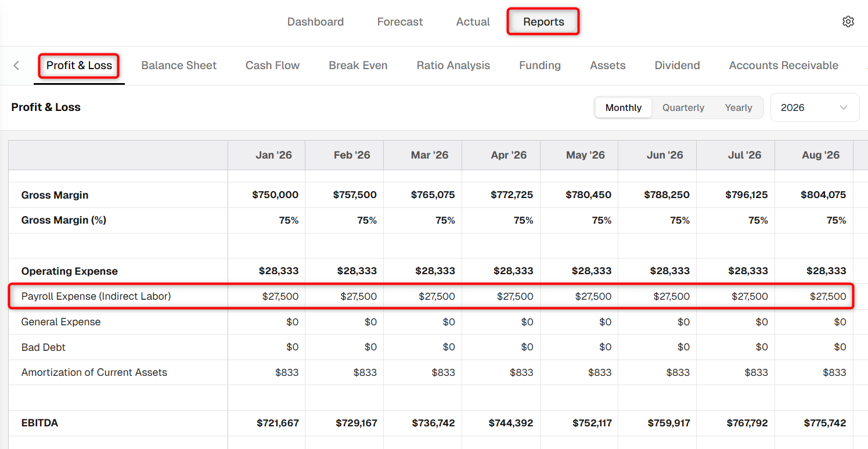Click the Jan '26 column header
This screenshot has width=868, height=449.
273,155
